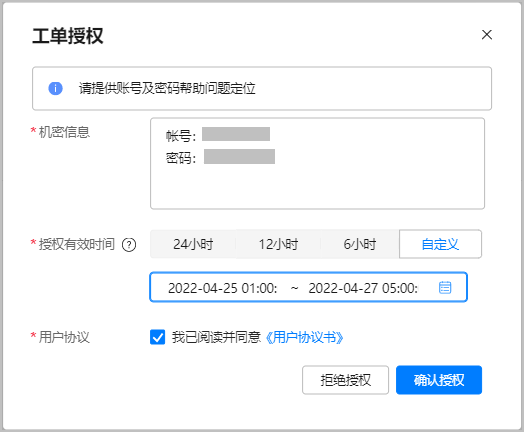
Task: Click the 授权有效时间 field label
Action: (77, 244)
